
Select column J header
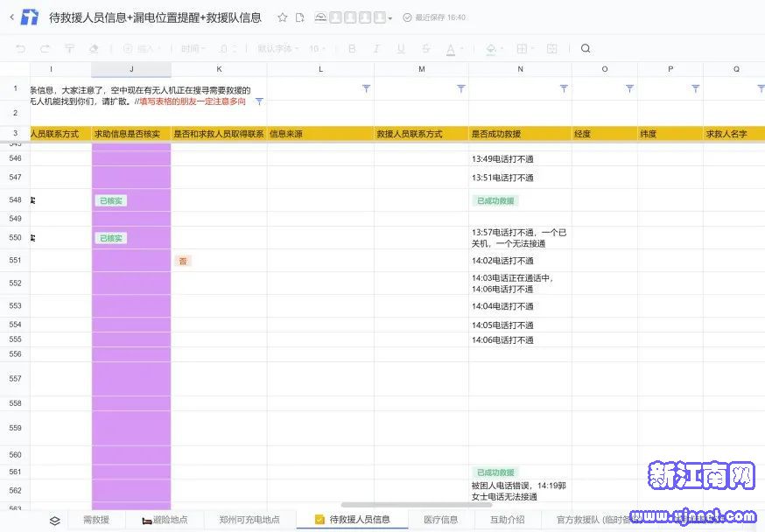[x=131, y=69]
